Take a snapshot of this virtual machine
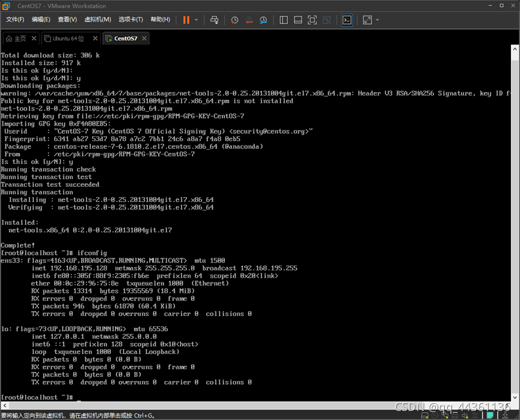The image size is (520, 420). (234, 20)
